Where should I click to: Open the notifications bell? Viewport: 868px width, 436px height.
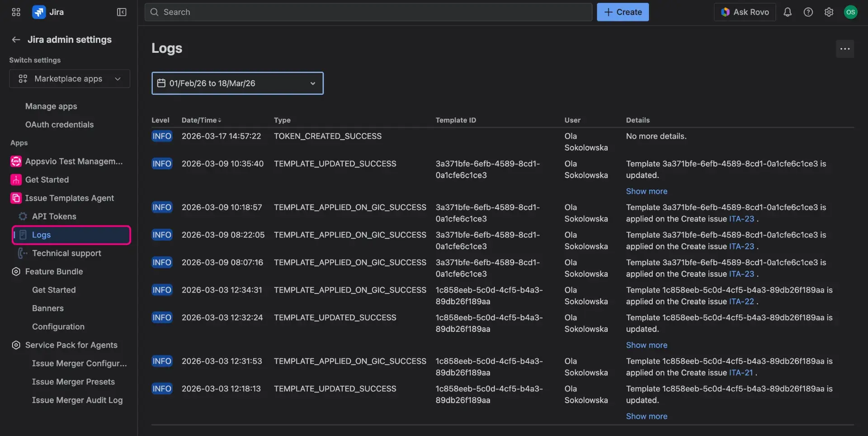(x=788, y=12)
